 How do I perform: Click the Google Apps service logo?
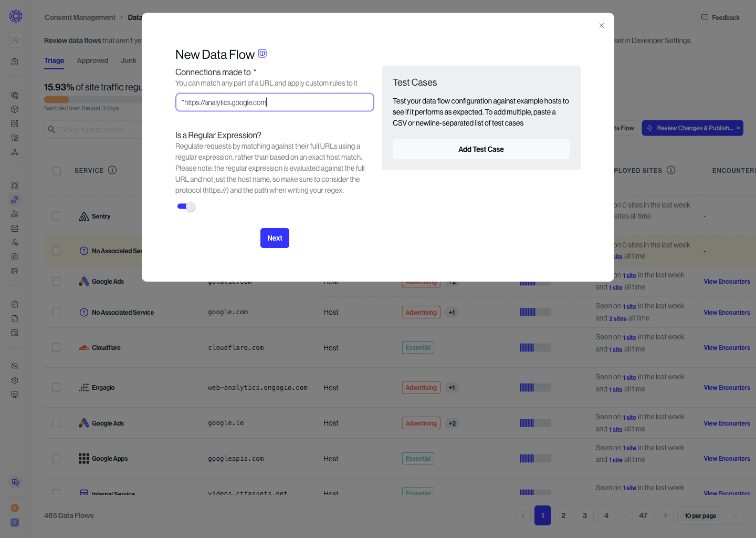coord(84,458)
